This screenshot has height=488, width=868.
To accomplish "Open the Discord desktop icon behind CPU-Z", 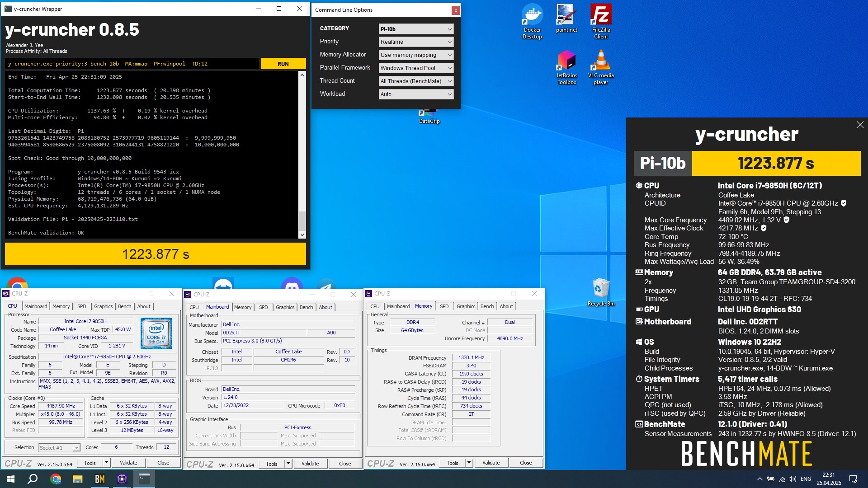I will [x=292, y=284].
